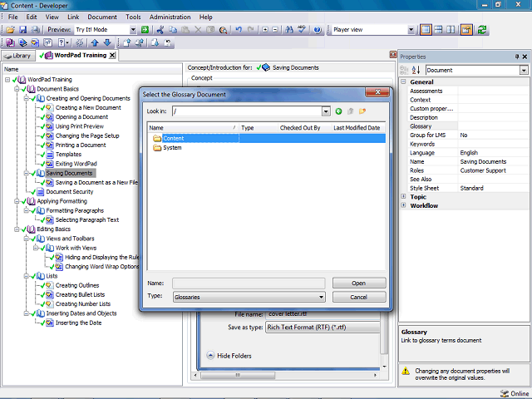
Task: Click the Move Up blue arrow icon
Action: 95,42
